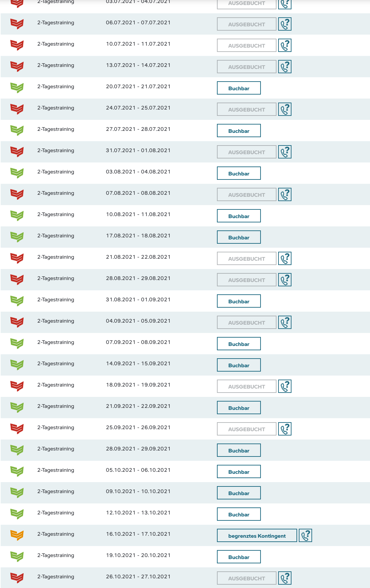Click date range 14.09.2021 - 15.09.2021
The image size is (370, 588).
(138, 364)
